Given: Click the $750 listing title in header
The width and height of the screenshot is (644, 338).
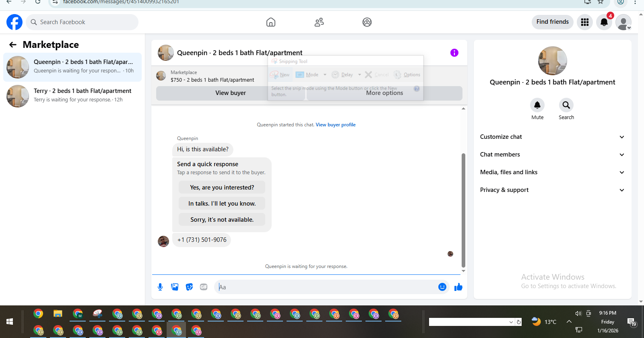Looking at the screenshot, I should (213, 80).
